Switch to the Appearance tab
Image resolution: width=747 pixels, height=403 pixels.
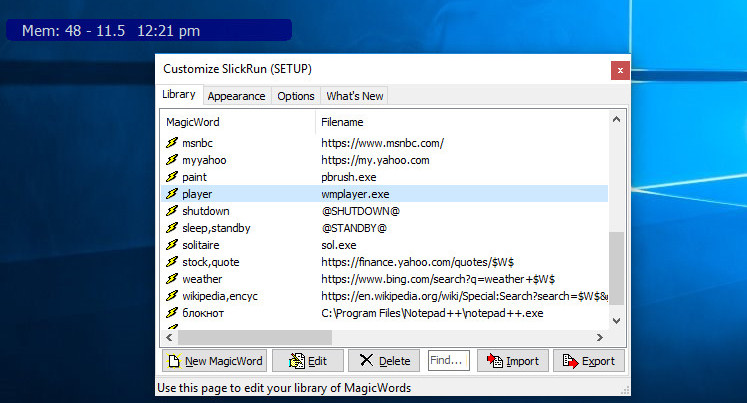coord(236,96)
